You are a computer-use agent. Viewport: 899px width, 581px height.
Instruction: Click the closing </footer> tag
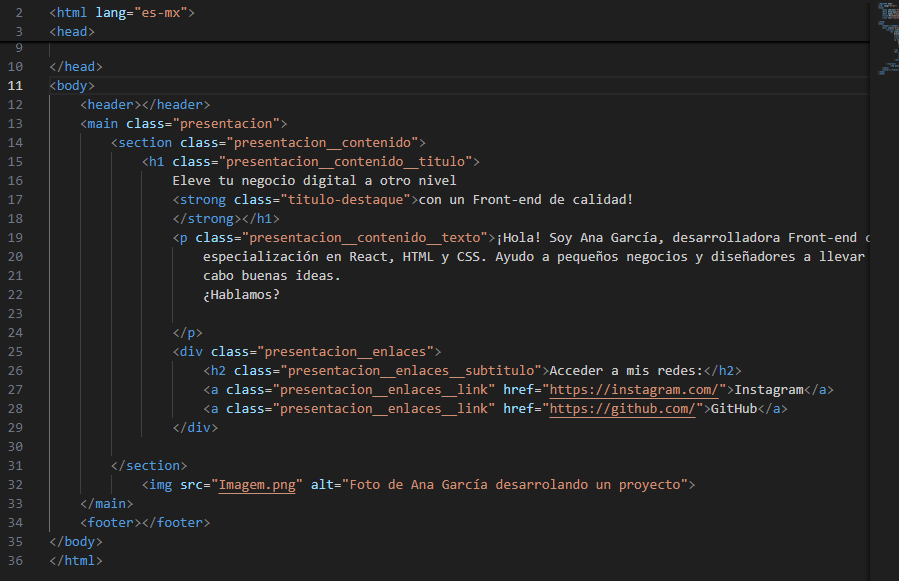pos(175,522)
